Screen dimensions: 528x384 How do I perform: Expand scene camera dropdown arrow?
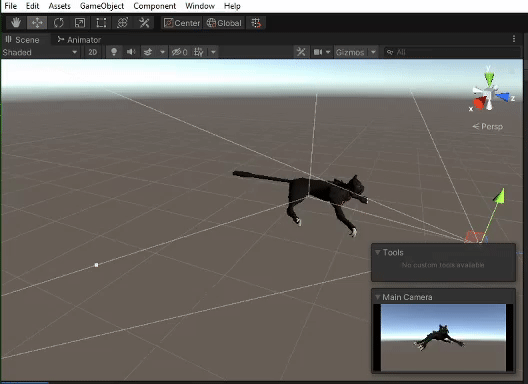[x=328, y=52]
